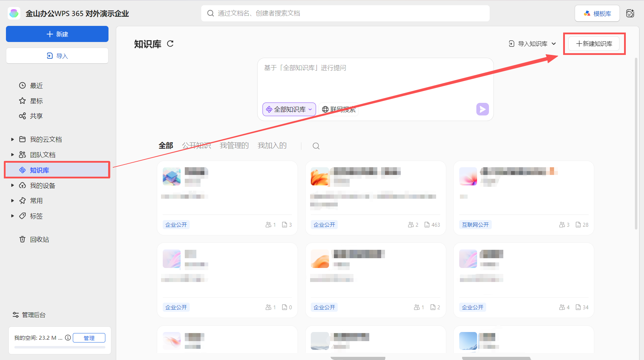This screenshot has width=644, height=360.
Task: Click the vertical scrollbar of the list
Action: pyautogui.click(x=636, y=143)
